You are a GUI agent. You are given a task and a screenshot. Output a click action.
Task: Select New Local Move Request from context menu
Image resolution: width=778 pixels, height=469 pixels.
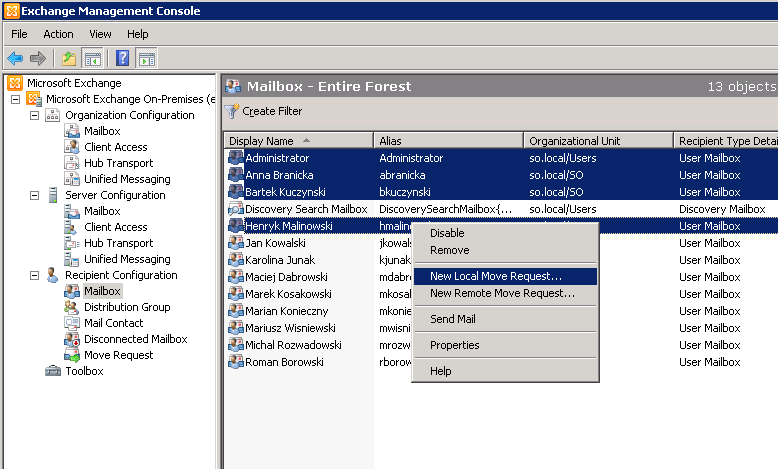(x=505, y=276)
